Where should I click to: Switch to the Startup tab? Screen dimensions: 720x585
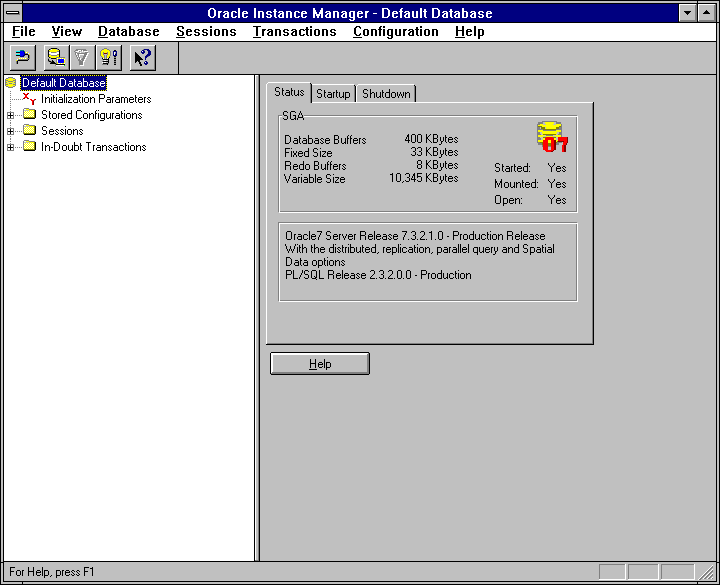(x=333, y=94)
